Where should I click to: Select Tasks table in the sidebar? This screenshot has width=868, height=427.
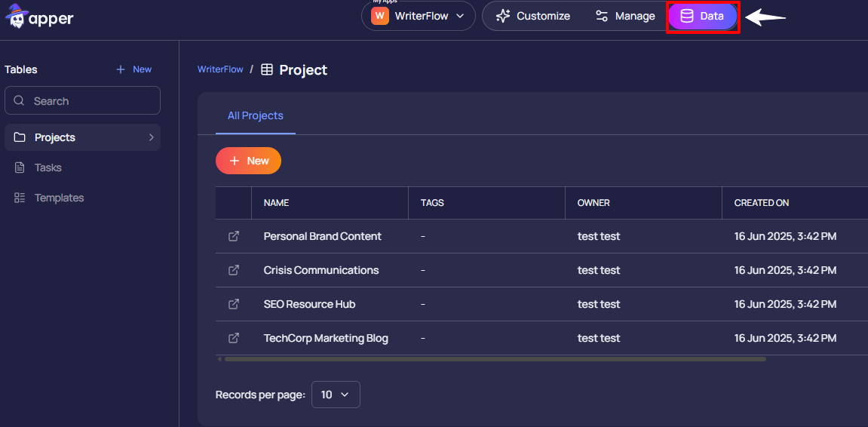pyautogui.click(x=48, y=167)
